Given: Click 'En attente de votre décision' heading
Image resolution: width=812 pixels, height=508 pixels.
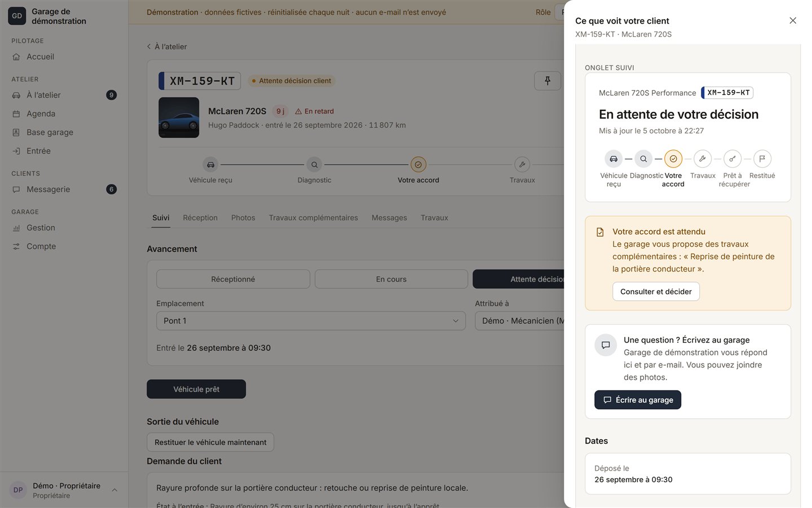Looking at the screenshot, I should (x=678, y=114).
